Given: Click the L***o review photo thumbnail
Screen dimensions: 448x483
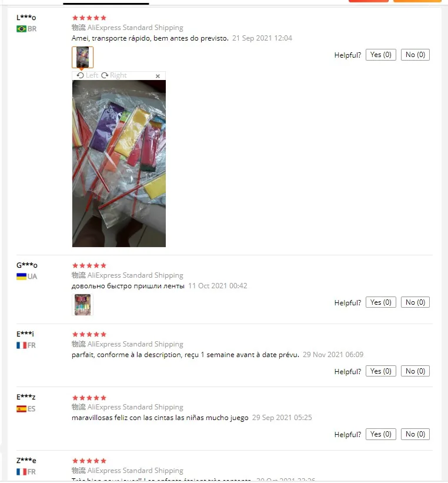Looking at the screenshot, I should [x=82, y=57].
